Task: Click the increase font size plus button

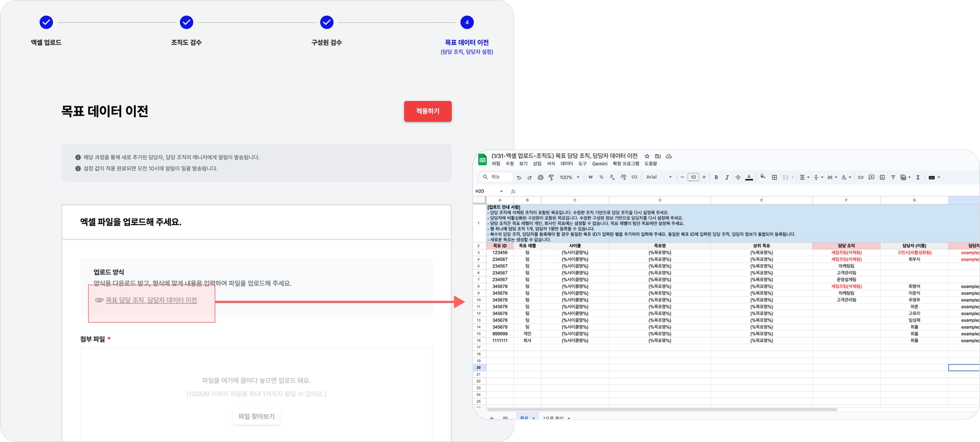Action: 704,177
